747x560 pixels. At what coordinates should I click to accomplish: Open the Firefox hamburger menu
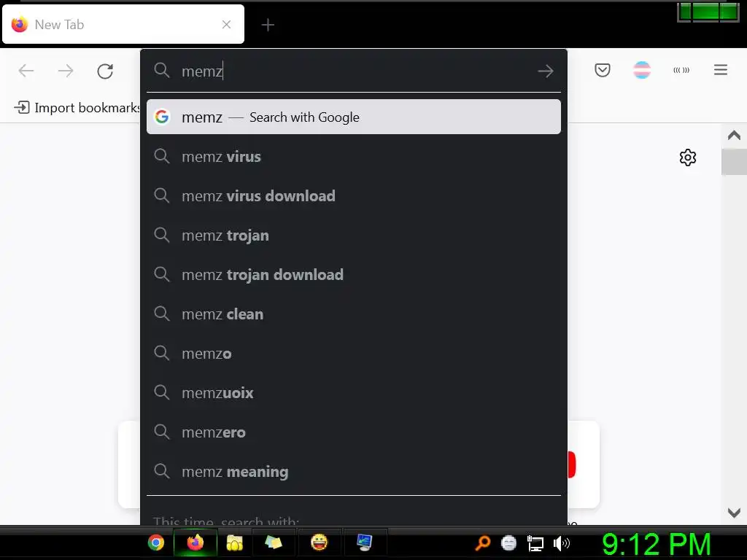pyautogui.click(x=720, y=70)
